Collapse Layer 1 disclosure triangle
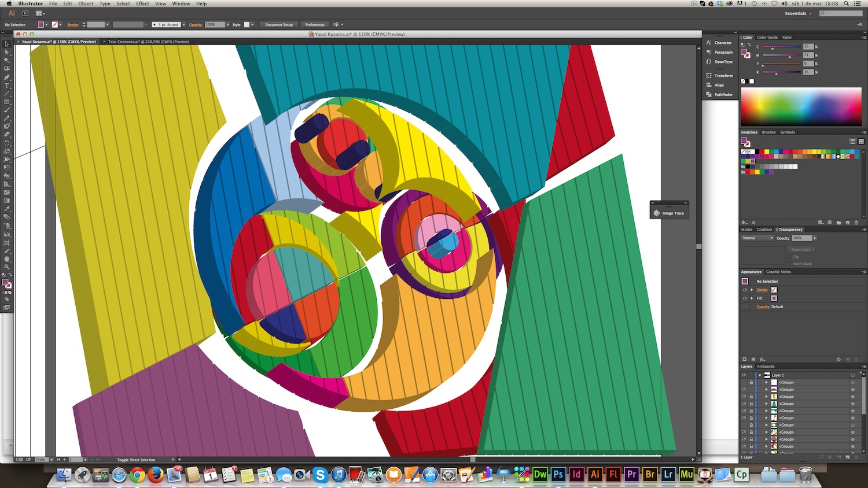Viewport: 868px width, 488px height. [760, 375]
